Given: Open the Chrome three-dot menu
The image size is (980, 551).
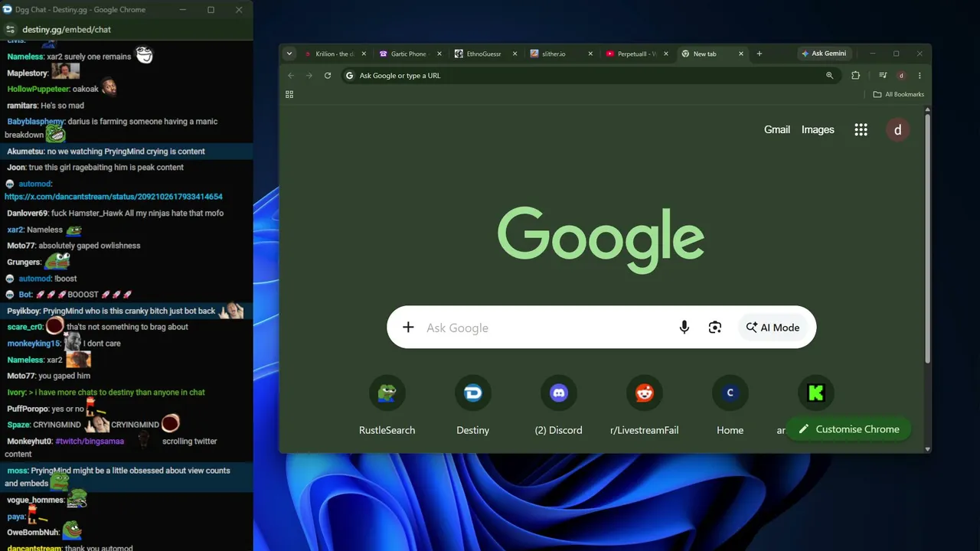Looking at the screenshot, I should [920, 76].
